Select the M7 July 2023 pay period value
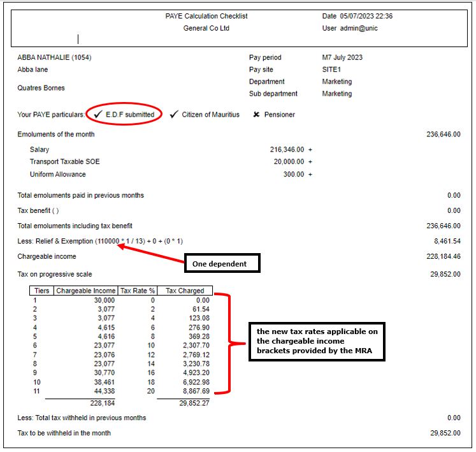 [x=342, y=57]
